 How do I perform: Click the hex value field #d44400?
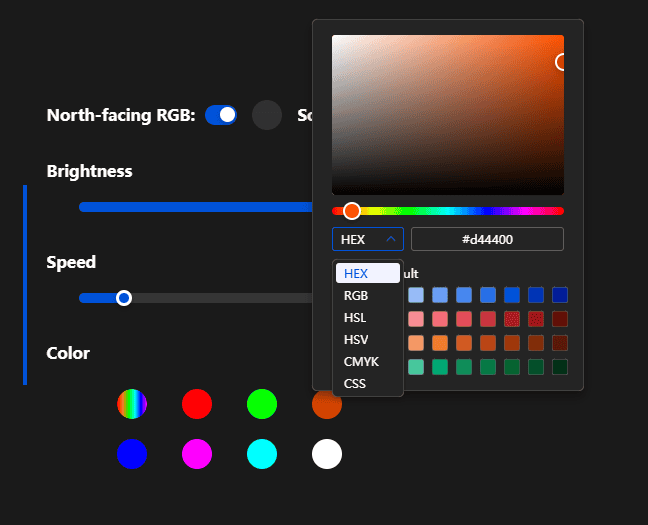click(487, 239)
